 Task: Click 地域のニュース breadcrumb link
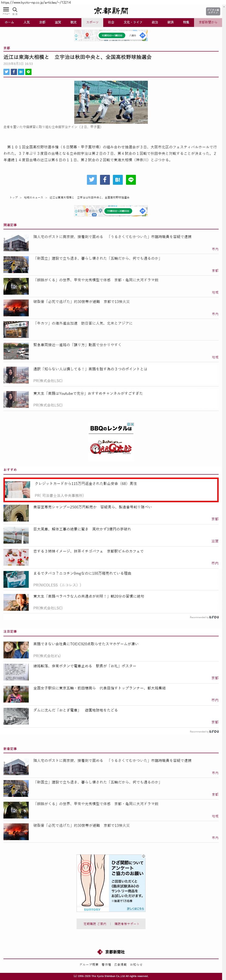click(34, 197)
